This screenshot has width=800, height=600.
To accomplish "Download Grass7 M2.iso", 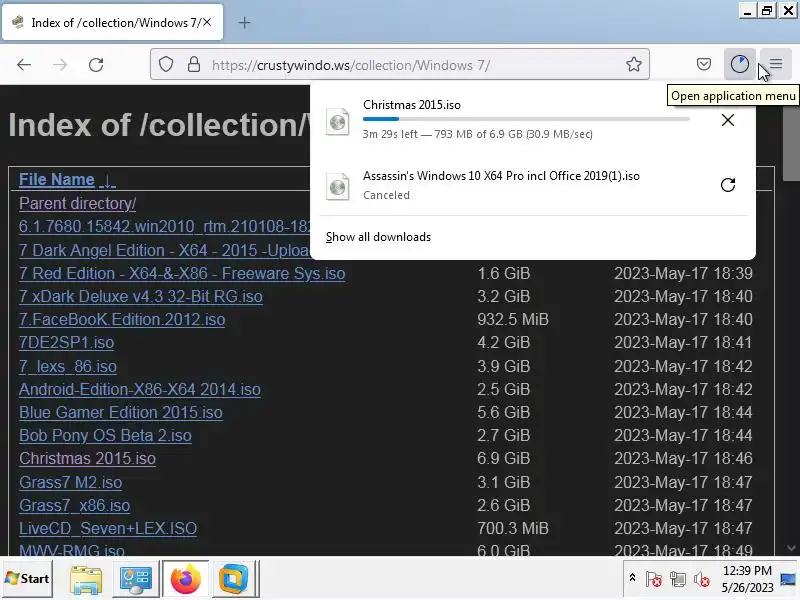I will click(x=70, y=482).
